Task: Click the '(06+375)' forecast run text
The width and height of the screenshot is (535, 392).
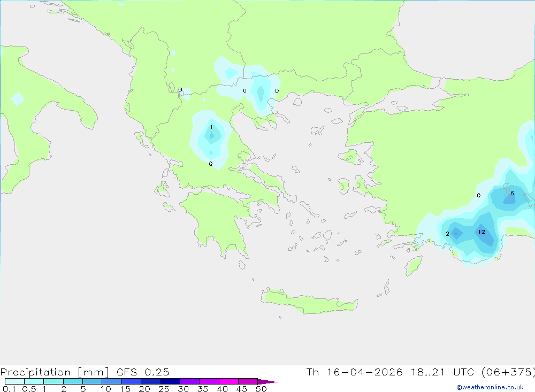Action: point(508,372)
